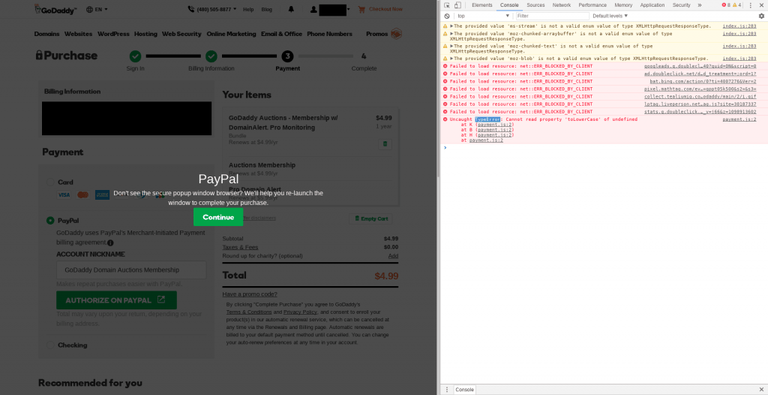Click the completed Billing Information step checkmark
768x395 pixels.
pyautogui.click(x=212, y=56)
